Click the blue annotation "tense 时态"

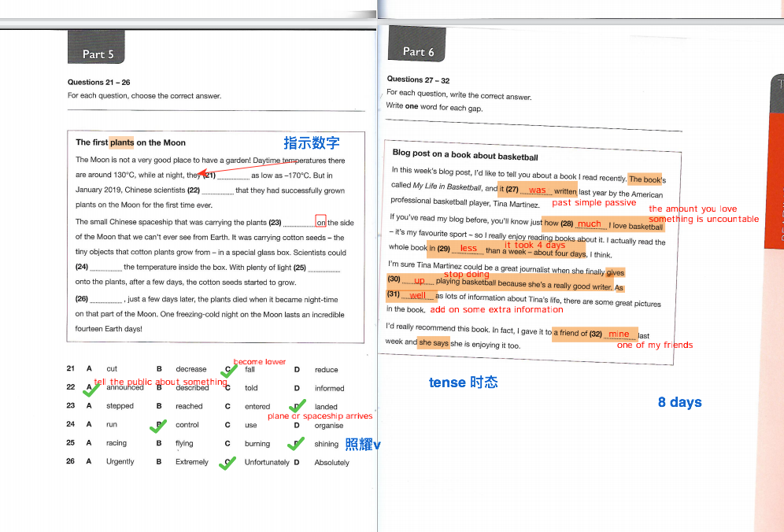[463, 382]
